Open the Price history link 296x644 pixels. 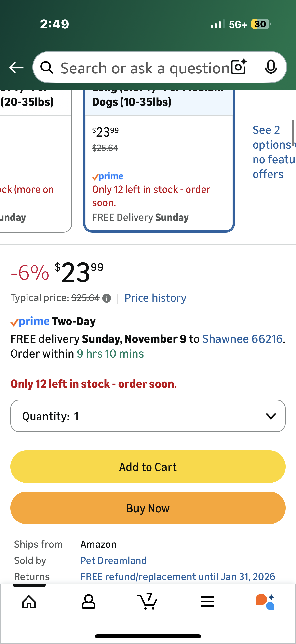point(155,298)
